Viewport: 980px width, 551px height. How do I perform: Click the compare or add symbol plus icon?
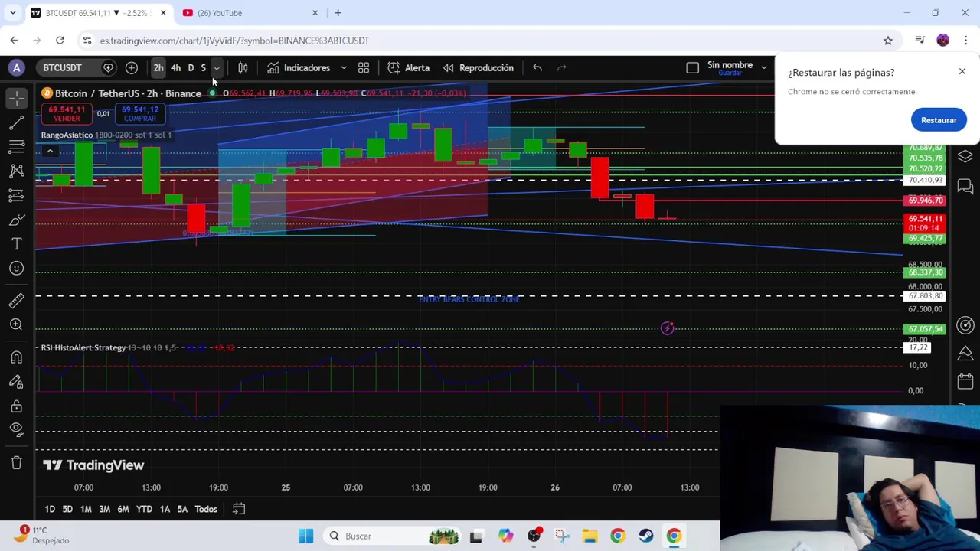(x=132, y=67)
